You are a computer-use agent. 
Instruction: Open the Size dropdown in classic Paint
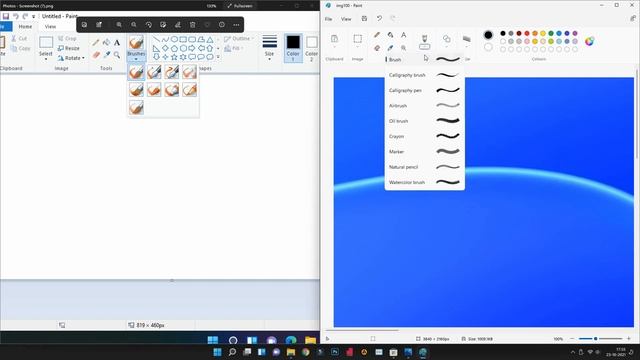(269, 56)
